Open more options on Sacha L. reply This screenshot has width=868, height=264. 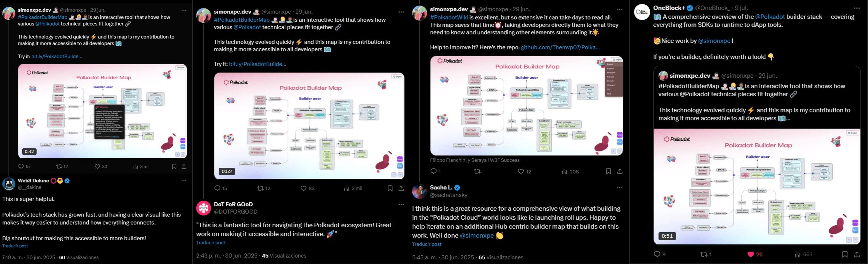click(x=620, y=188)
